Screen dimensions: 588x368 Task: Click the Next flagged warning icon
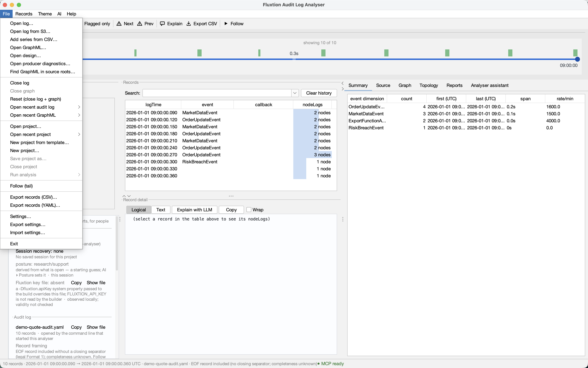click(x=119, y=24)
